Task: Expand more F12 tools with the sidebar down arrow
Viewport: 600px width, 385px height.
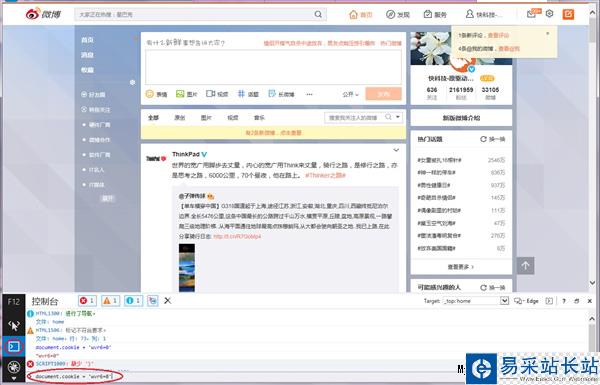Action: click(x=14, y=378)
